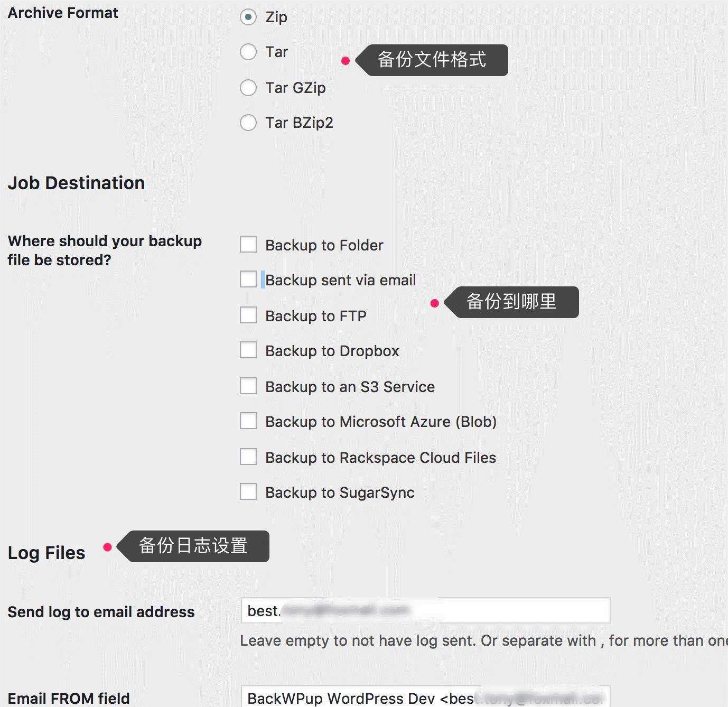Image resolution: width=728 pixels, height=707 pixels.
Task: Choose the Tar archive format
Action: coord(248,52)
